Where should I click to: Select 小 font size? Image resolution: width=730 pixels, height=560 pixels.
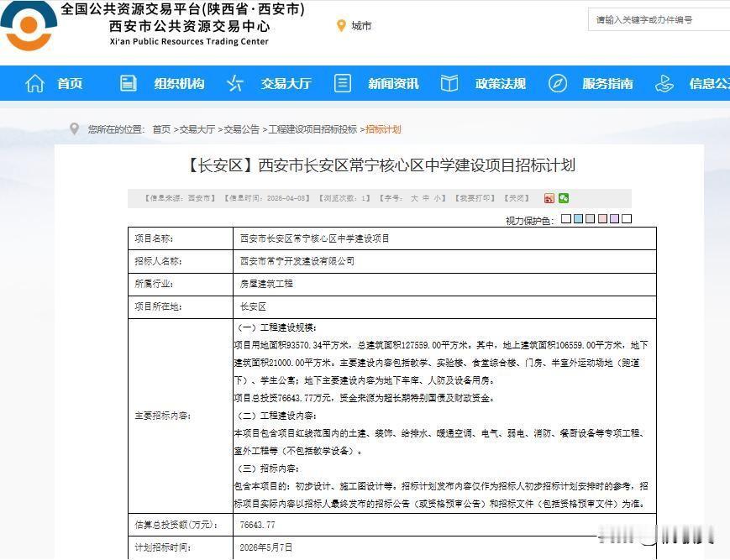(x=439, y=199)
